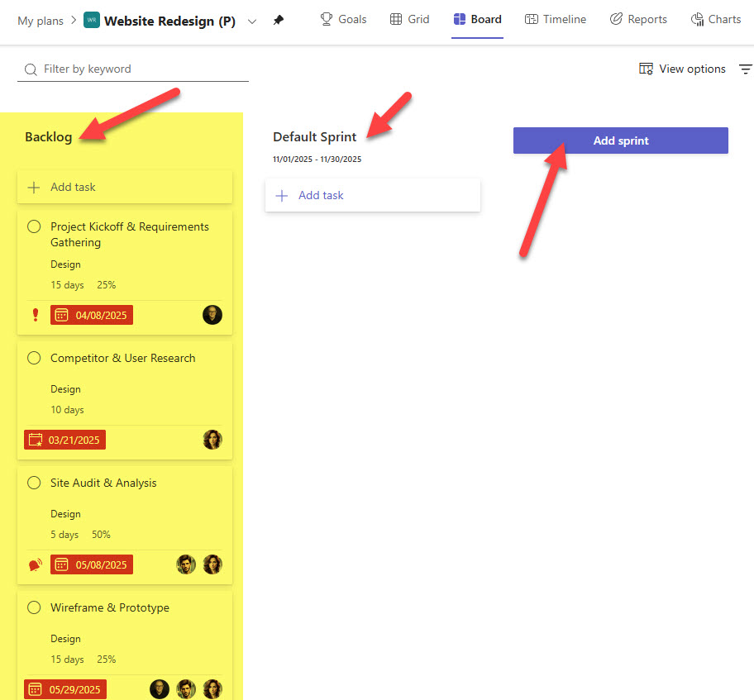Image resolution: width=754 pixels, height=700 pixels.
Task: Click the 05/29/2025 due date badge
Action: 65,689
